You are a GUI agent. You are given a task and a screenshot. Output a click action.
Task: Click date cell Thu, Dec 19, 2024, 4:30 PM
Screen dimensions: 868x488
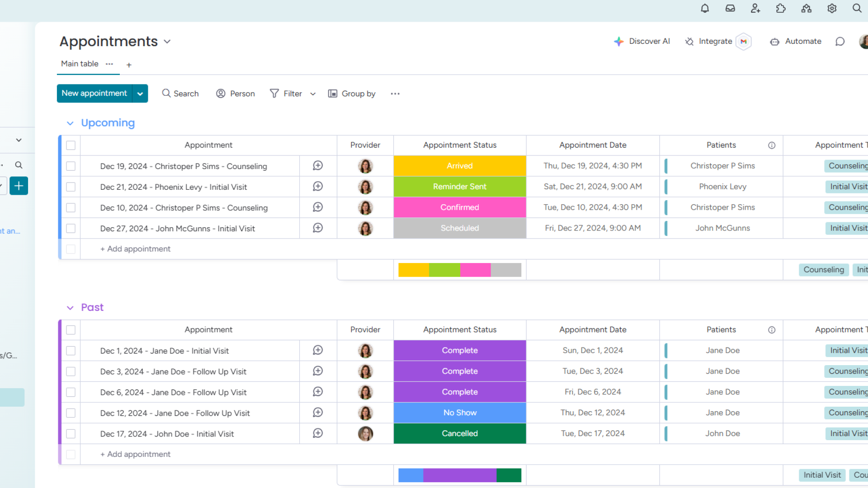pyautogui.click(x=593, y=166)
